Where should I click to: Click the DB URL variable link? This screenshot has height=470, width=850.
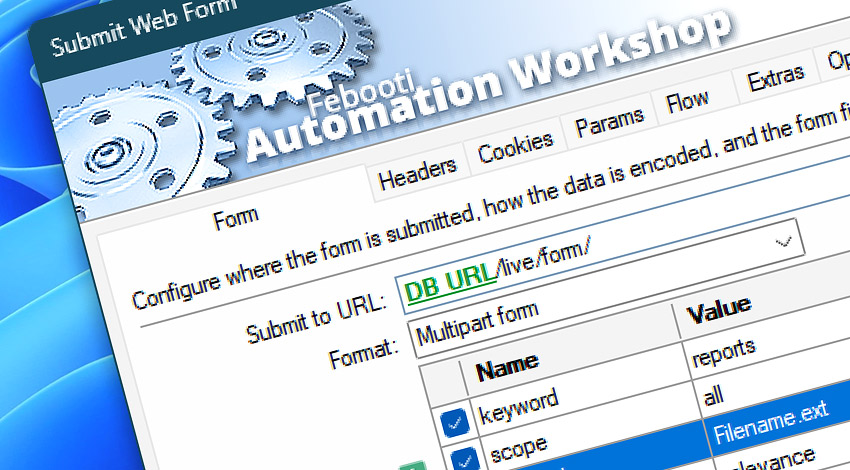(x=450, y=283)
